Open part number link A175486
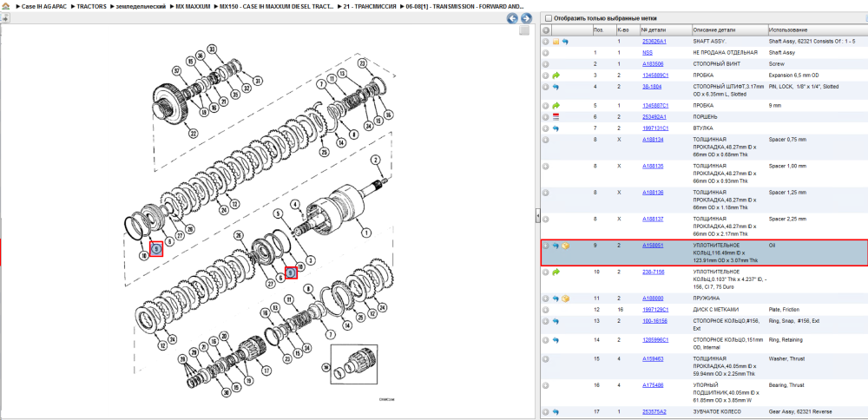The image size is (868, 420). [653, 385]
